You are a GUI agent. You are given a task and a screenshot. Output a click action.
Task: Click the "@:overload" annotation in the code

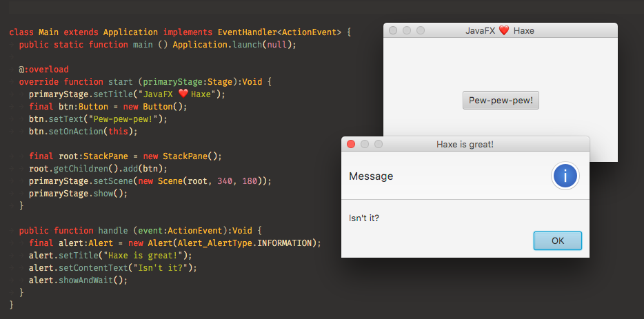[x=43, y=70]
